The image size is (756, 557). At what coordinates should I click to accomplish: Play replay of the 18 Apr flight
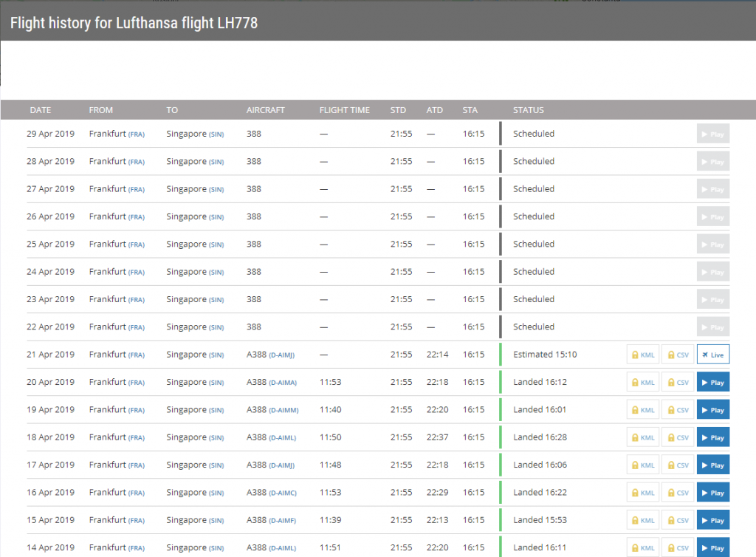(x=712, y=437)
